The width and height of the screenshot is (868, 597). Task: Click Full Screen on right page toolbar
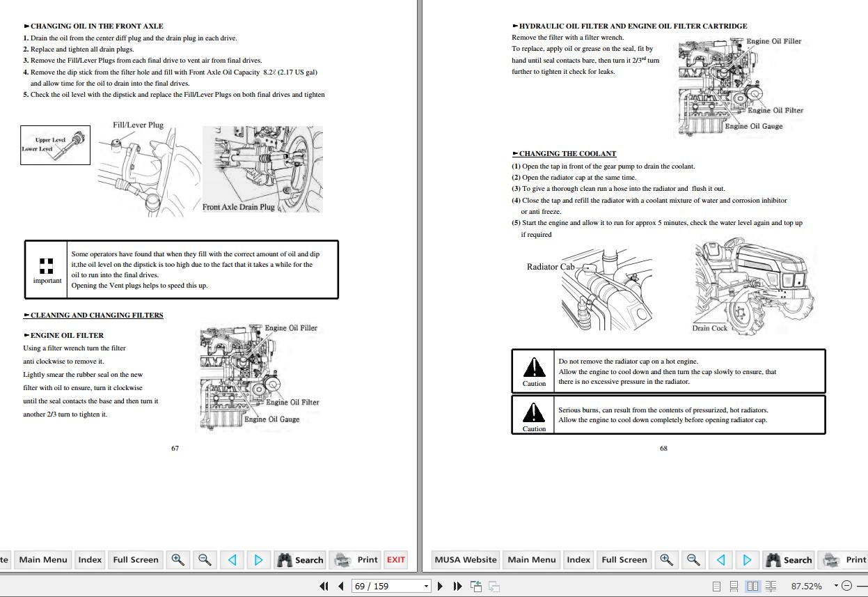624,559
